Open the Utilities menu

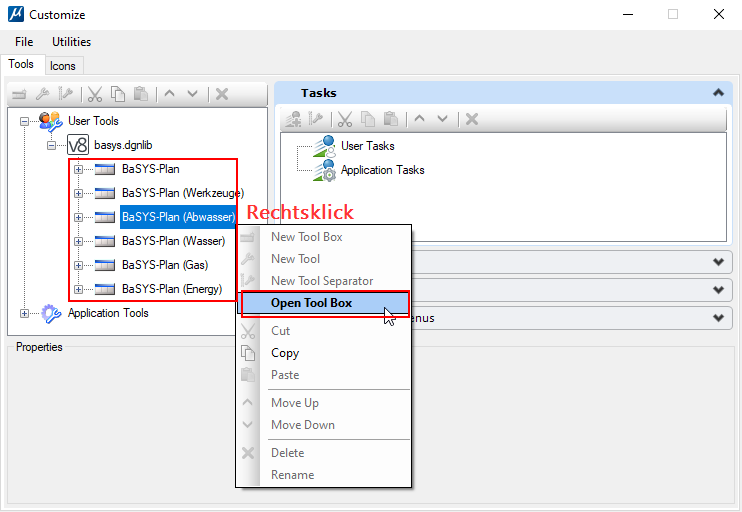pos(71,42)
